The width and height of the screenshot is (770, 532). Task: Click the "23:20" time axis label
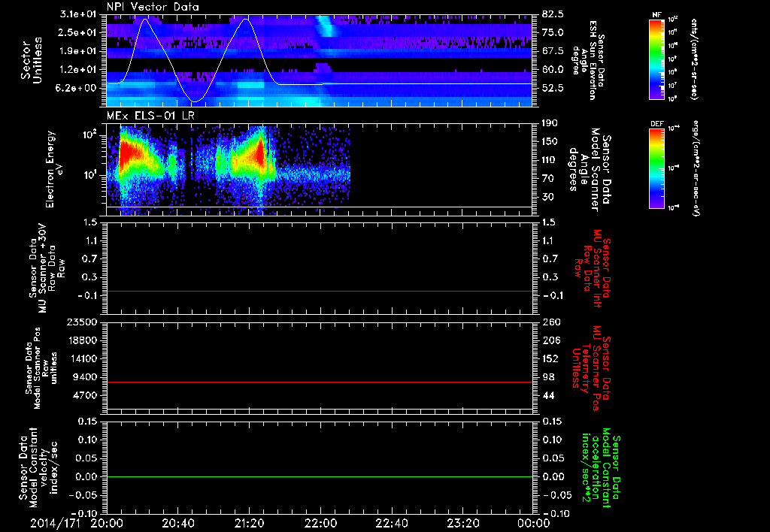462,523
